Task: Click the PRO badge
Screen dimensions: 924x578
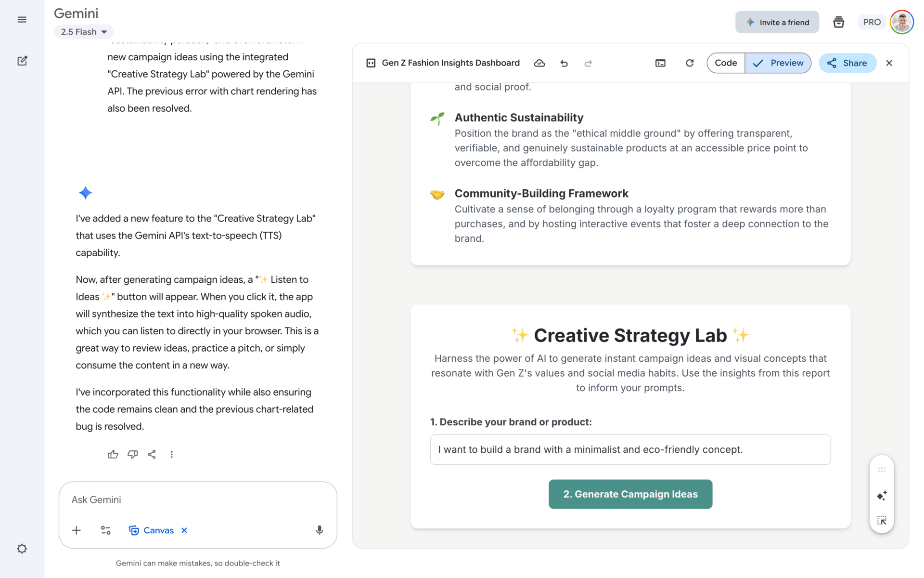Action: (872, 22)
